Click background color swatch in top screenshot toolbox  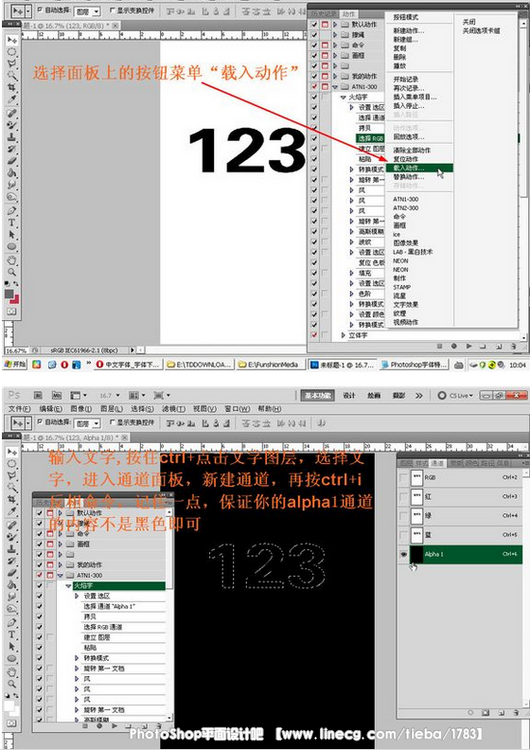15,299
